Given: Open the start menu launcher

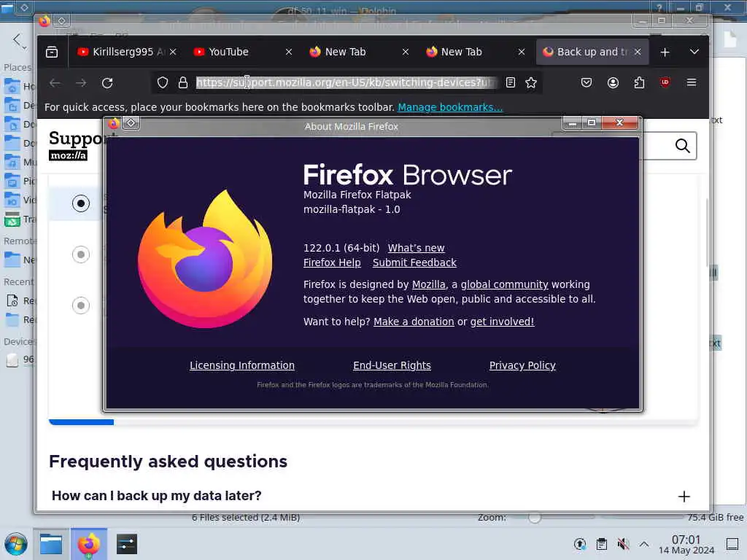Looking at the screenshot, I should [16, 544].
